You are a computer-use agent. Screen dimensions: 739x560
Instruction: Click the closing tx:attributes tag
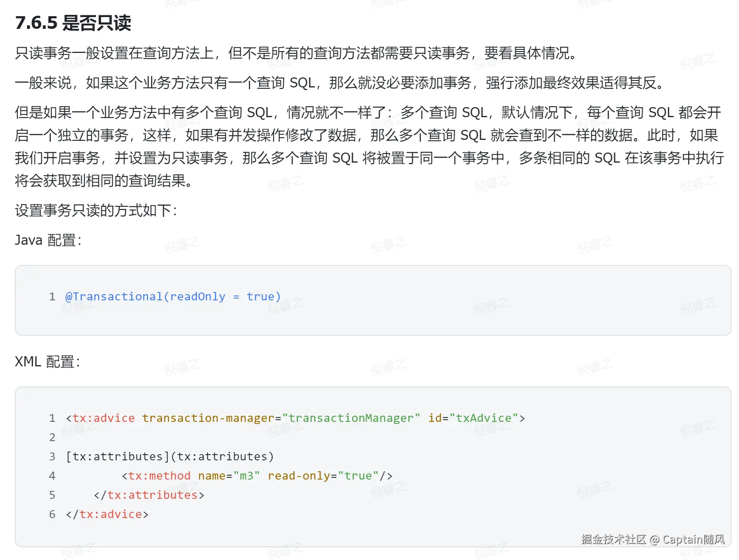coord(149,495)
